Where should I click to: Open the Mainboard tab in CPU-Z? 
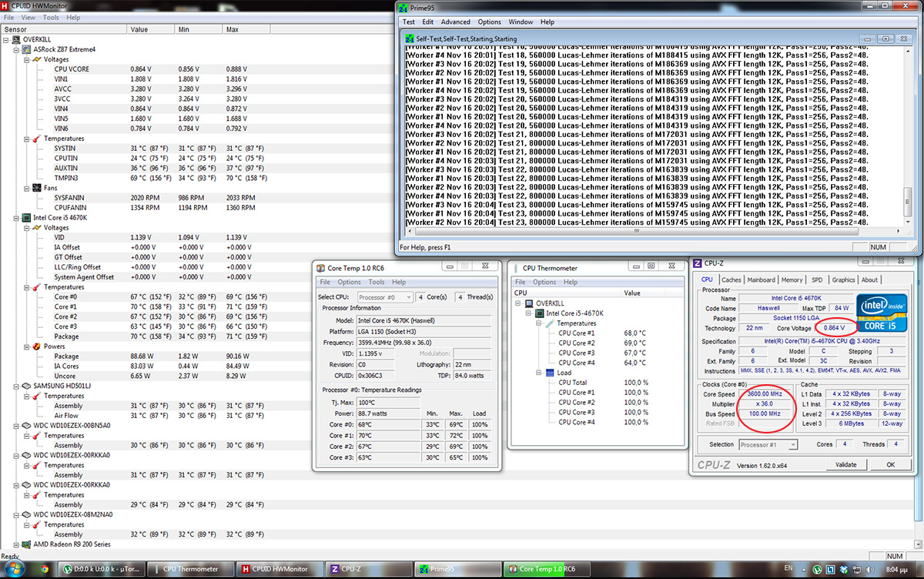762,279
